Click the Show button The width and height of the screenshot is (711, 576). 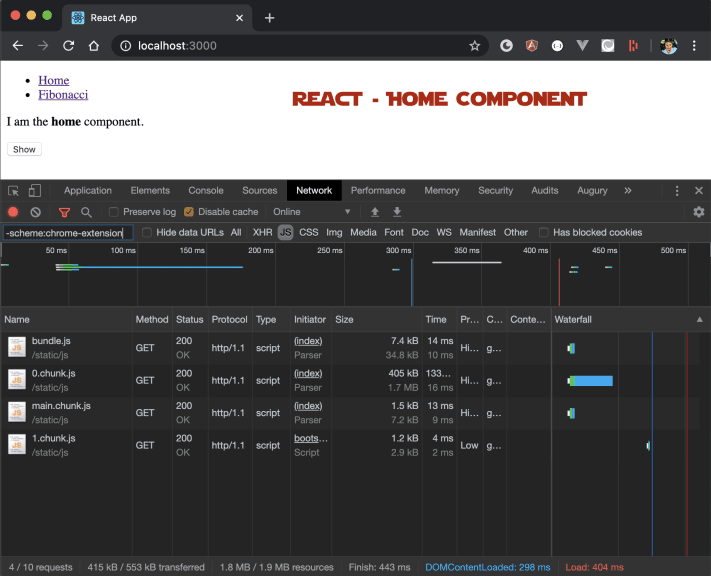[x=24, y=149]
